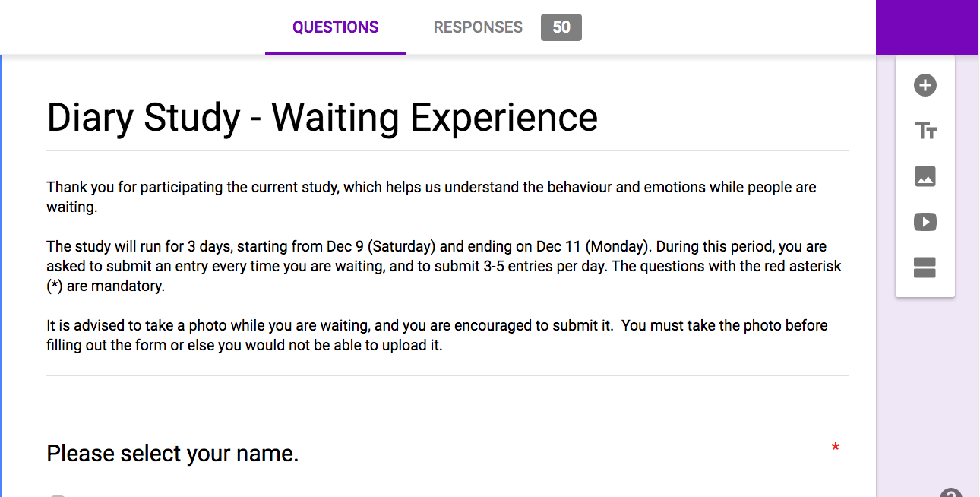The height and width of the screenshot is (497, 980).
Task: Select the 'Please select your name.' question
Action: point(172,454)
